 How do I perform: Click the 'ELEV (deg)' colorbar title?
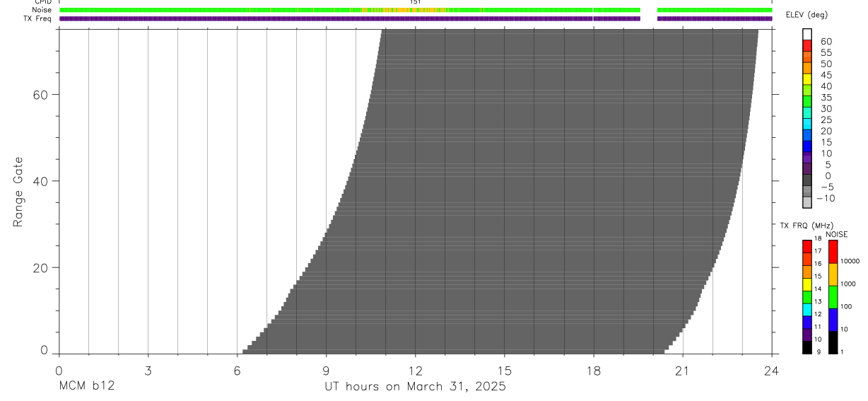click(x=807, y=16)
